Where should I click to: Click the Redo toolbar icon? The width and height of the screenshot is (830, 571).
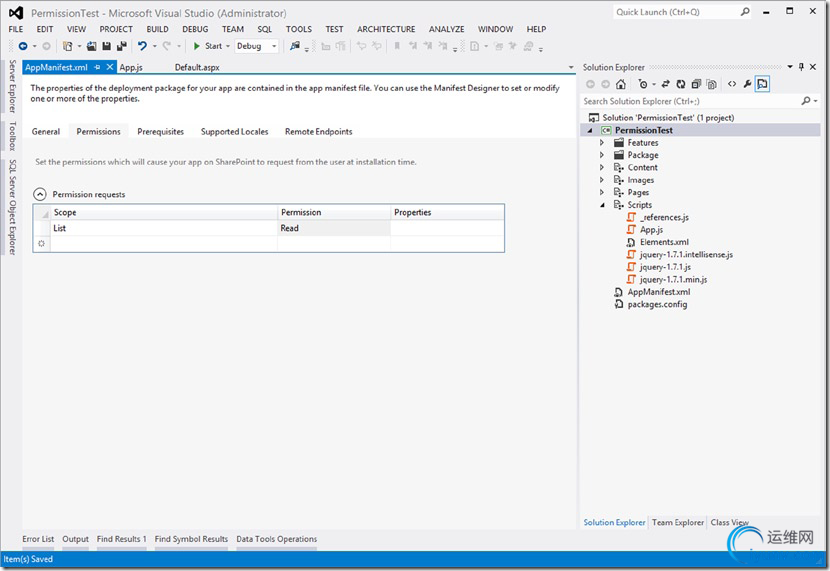(167, 46)
